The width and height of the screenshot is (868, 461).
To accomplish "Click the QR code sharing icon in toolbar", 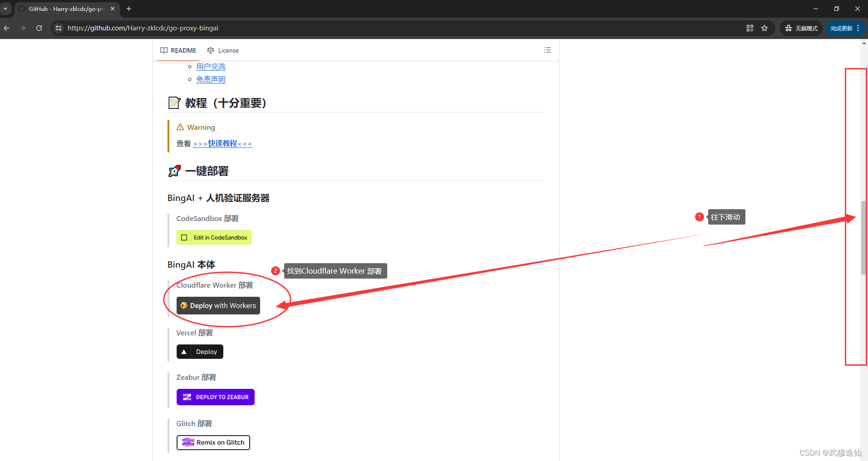I will coord(750,28).
